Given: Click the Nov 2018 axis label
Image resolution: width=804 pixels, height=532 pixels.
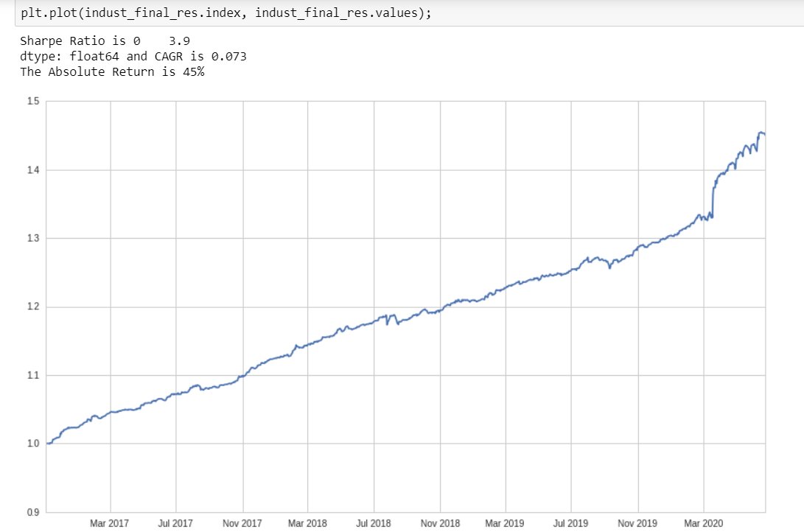Looking at the screenshot, I should [x=439, y=522].
